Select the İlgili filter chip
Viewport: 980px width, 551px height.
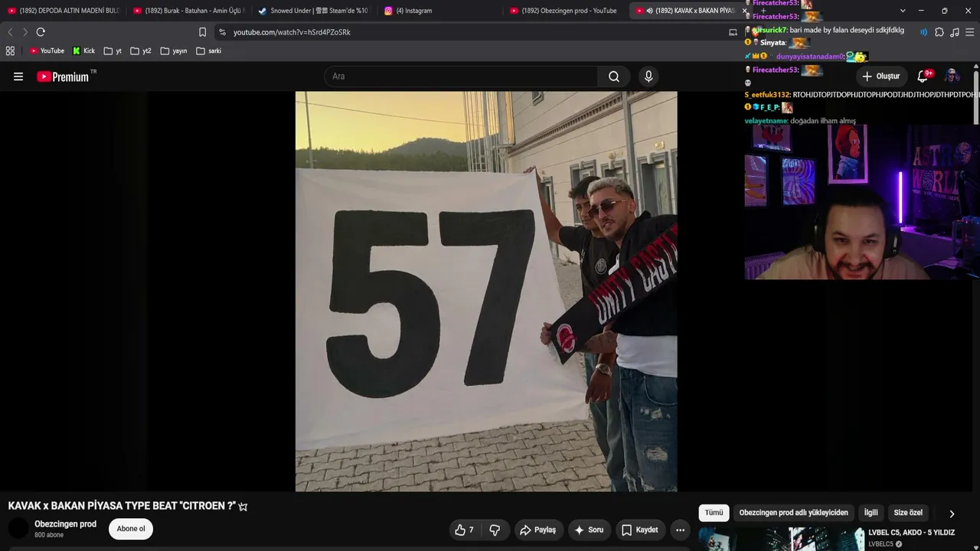click(x=871, y=513)
